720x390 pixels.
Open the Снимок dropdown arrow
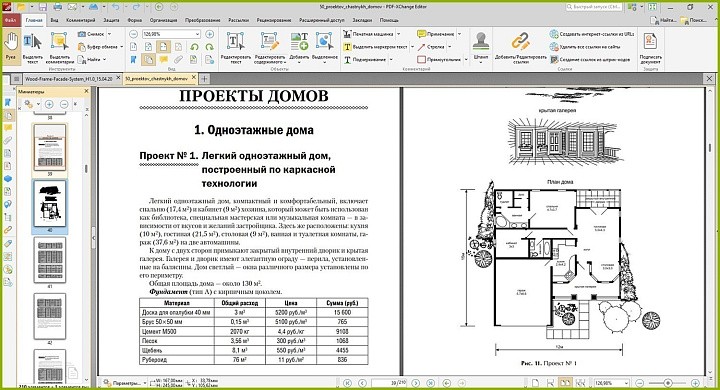click(x=109, y=34)
